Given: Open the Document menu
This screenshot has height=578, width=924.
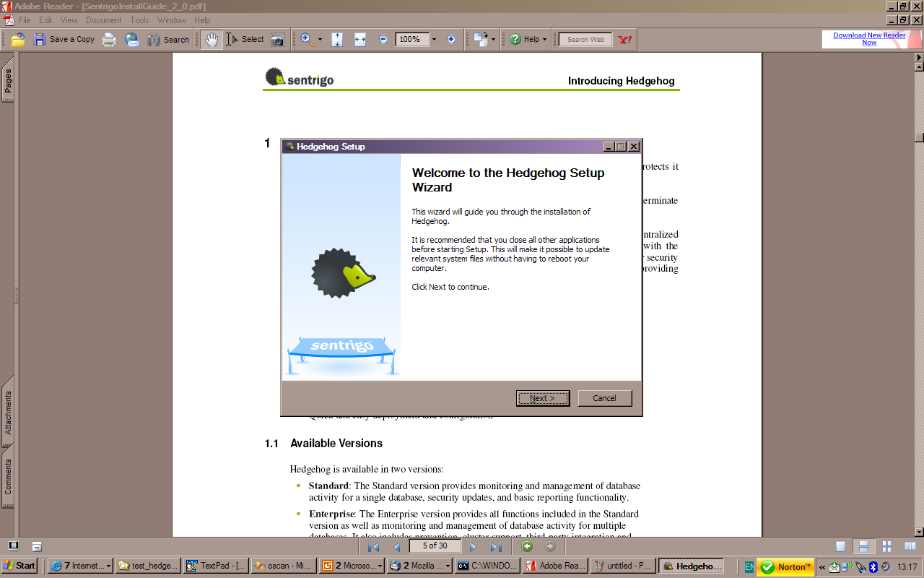Looking at the screenshot, I should point(104,20).
